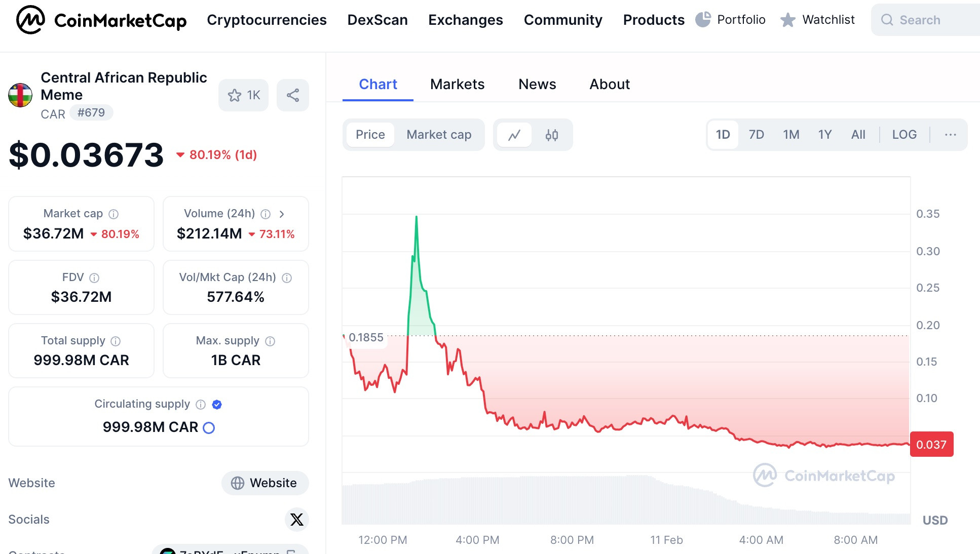
Task: Click the 0.1855 opening price label
Action: [366, 338]
